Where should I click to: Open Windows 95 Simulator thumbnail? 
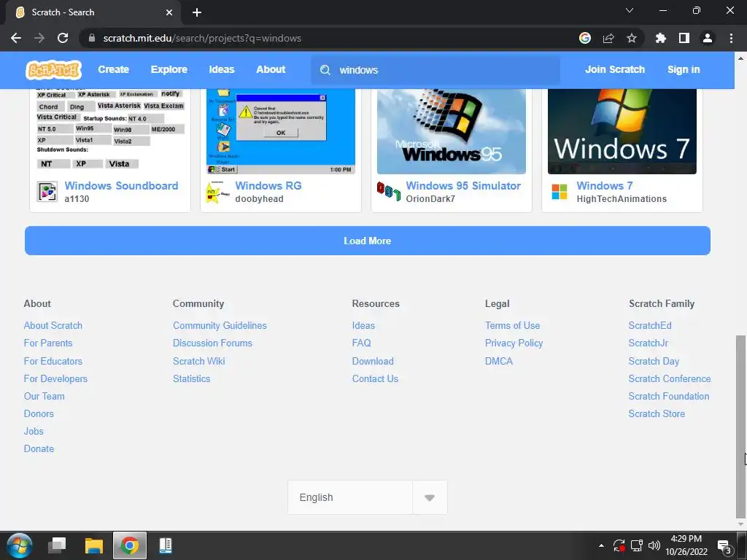coord(451,131)
